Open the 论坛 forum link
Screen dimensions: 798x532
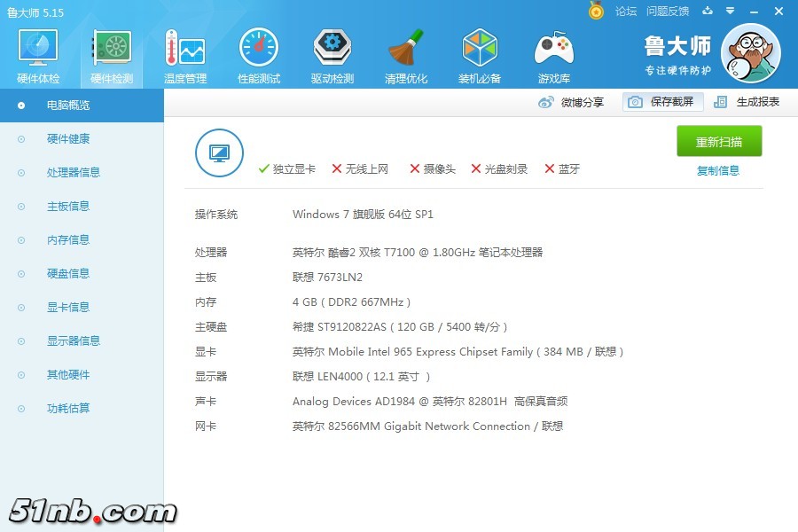click(x=626, y=12)
